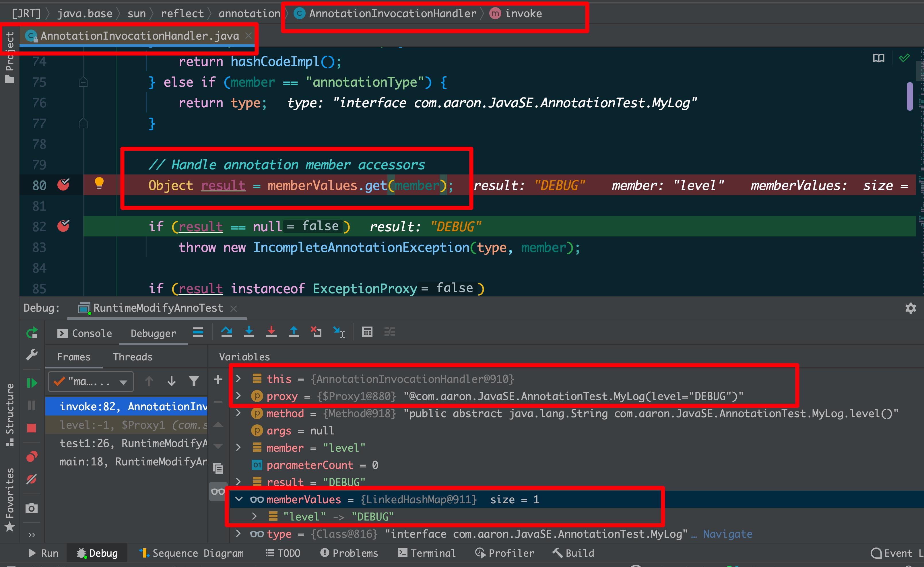Screen dimensions: 924x567
Task: Toggle Mute Breakpoints icon
Action: pyautogui.click(x=32, y=479)
